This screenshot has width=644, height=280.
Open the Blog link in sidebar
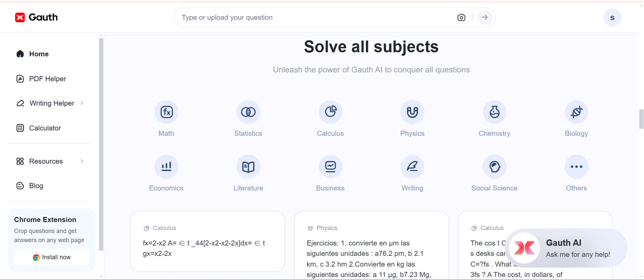click(x=36, y=186)
